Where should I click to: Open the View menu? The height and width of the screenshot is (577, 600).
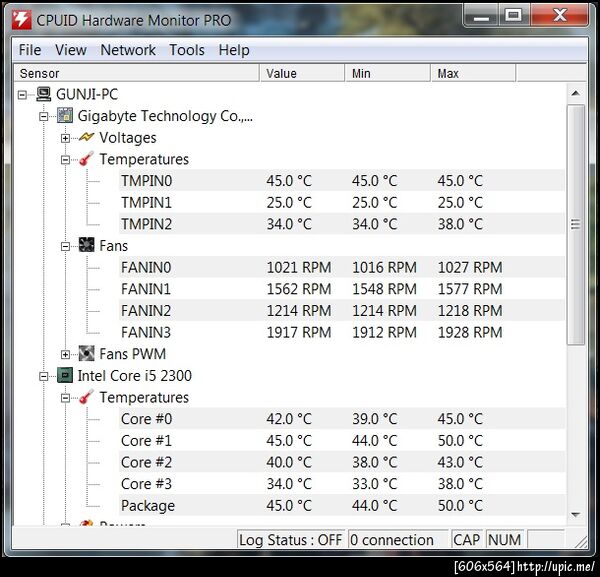tap(71, 50)
